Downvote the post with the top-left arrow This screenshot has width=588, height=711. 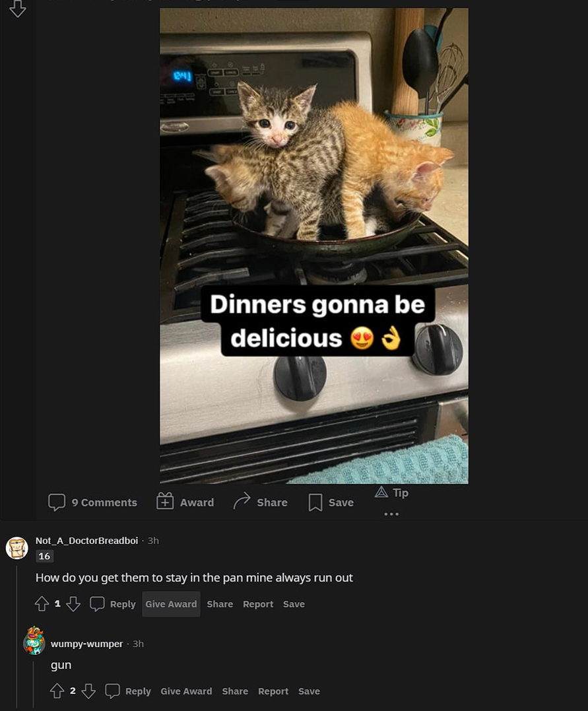pos(17,9)
